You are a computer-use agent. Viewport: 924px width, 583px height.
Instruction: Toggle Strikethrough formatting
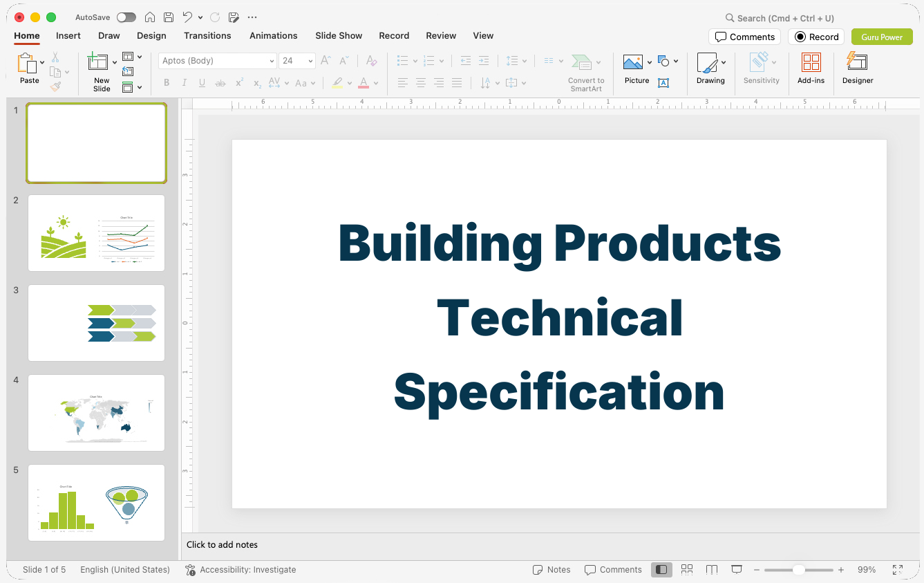(x=220, y=83)
